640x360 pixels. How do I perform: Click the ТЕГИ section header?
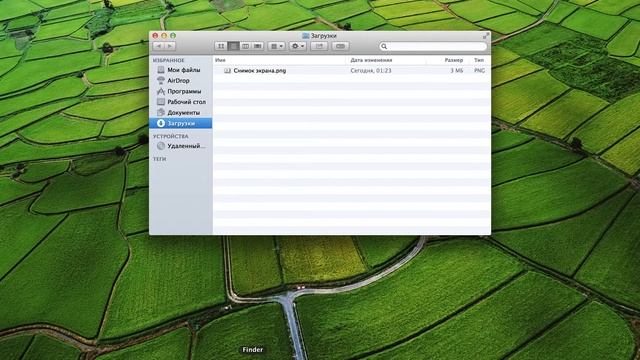[x=160, y=159]
